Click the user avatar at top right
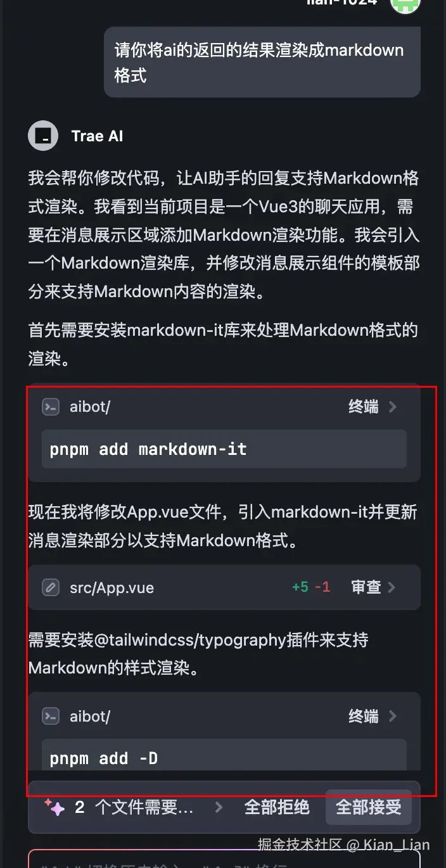This screenshot has width=446, height=868. tap(405, 5)
